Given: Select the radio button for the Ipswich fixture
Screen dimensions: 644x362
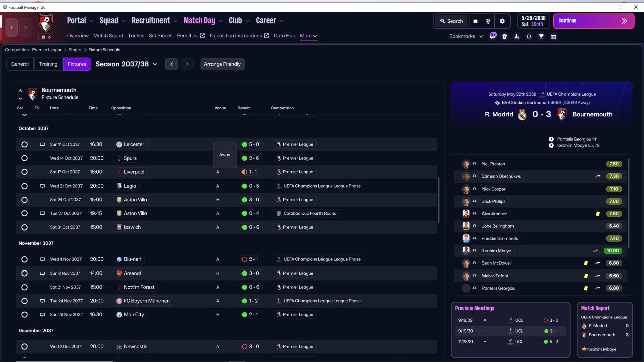Looking at the screenshot, I should [24, 227].
